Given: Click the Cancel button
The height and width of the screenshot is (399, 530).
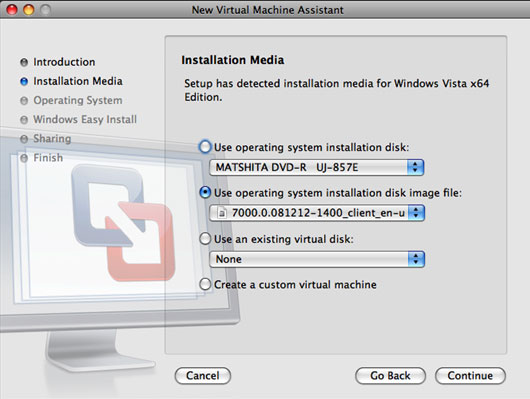Looking at the screenshot, I should (203, 376).
